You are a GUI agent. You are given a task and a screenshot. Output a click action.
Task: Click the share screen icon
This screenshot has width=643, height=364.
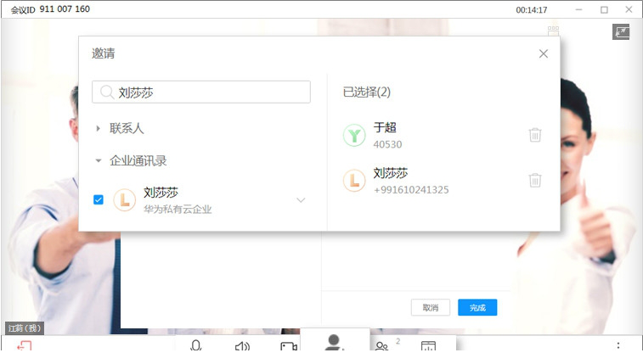[x=429, y=346]
